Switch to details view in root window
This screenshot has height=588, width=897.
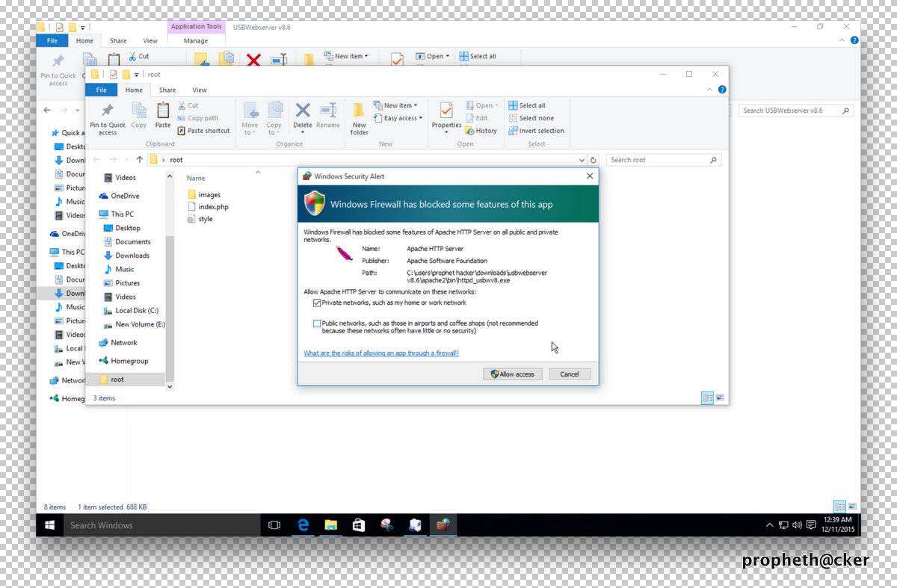[707, 398]
